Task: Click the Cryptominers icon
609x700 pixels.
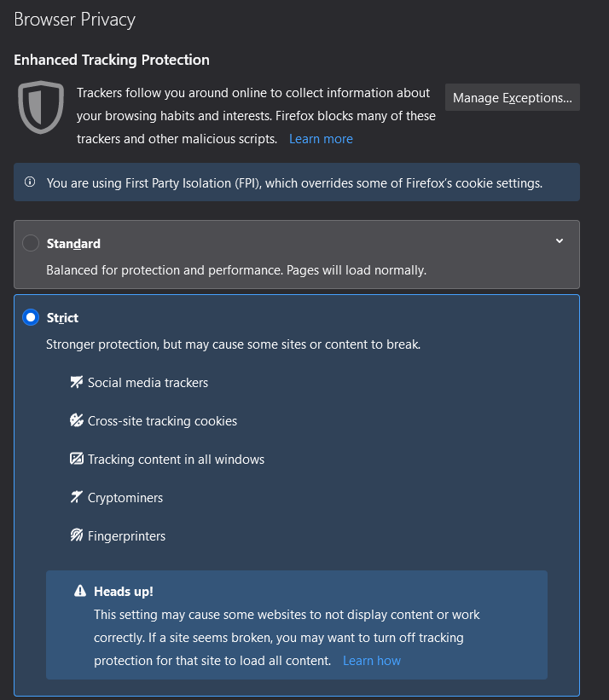Action: click(x=77, y=497)
